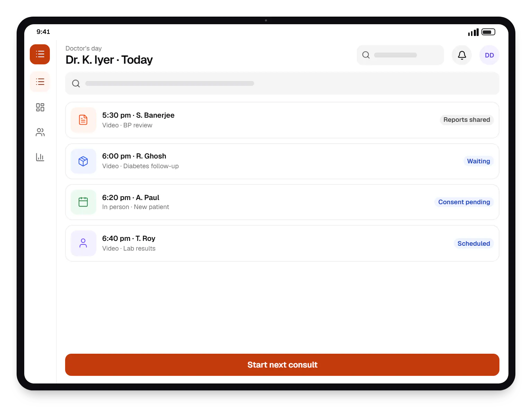Check the battery status icon
This screenshot has width=532, height=407.
pyautogui.click(x=488, y=32)
